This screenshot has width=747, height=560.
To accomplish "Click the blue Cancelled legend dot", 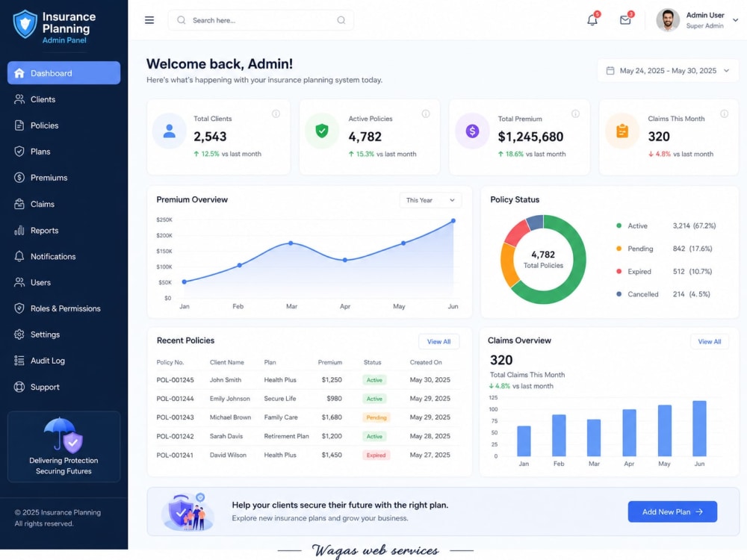I will (619, 294).
